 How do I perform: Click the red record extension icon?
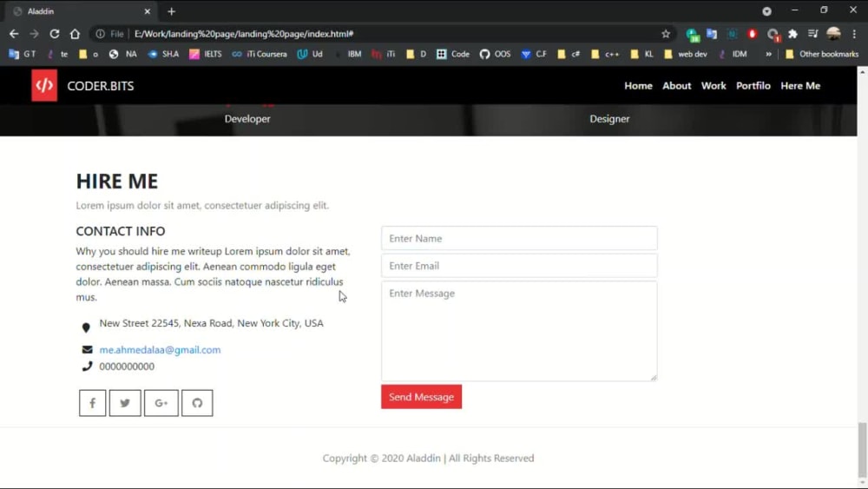click(x=752, y=34)
